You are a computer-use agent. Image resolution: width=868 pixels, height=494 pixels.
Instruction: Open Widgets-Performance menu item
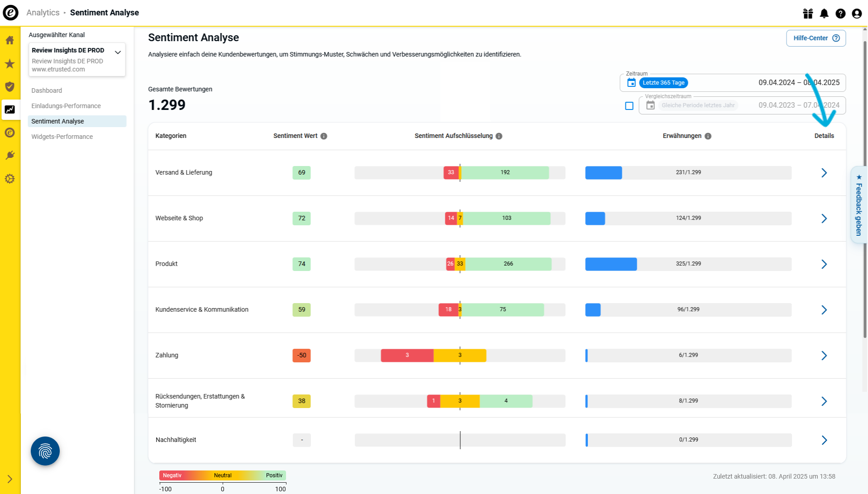click(62, 137)
